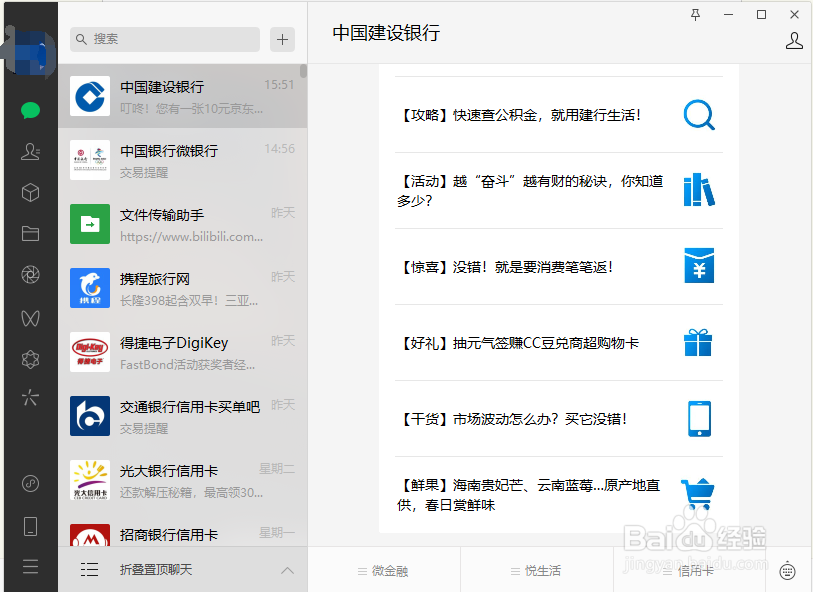The width and height of the screenshot is (813, 592).
Task: Pin the window on top with pushpin
Action: point(695,15)
